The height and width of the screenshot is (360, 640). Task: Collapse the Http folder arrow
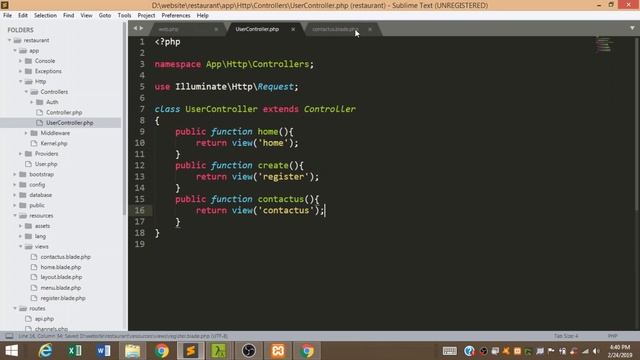coord(20,82)
